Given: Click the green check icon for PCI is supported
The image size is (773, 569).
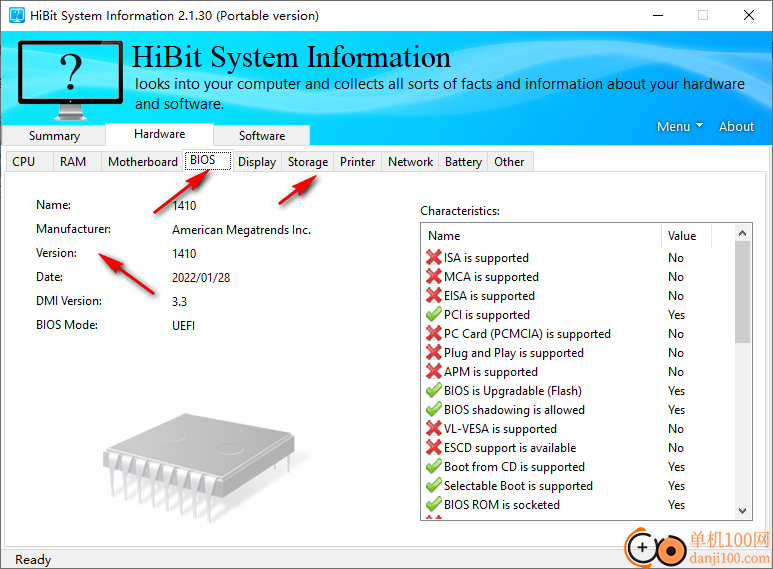Looking at the screenshot, I should (x=433, y=315).
